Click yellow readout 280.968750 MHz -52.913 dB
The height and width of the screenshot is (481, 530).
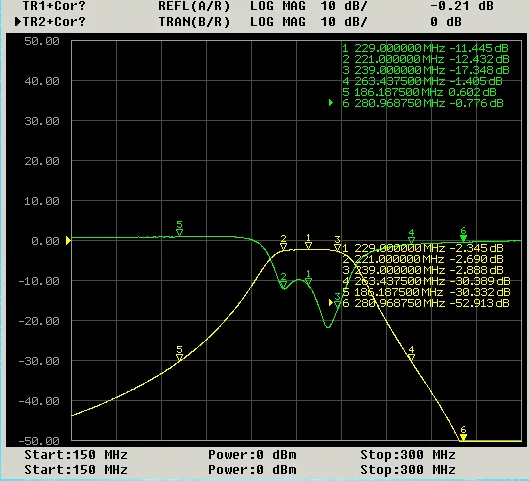coord(426,303)
